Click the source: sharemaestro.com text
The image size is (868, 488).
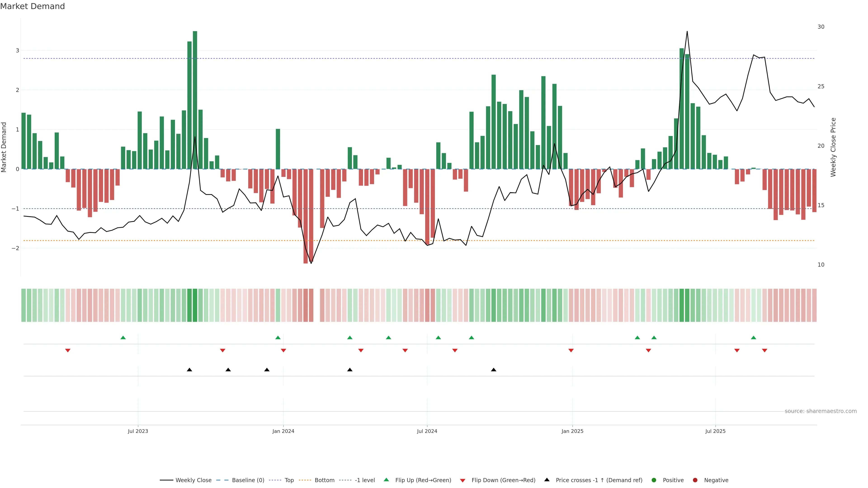click(x=821, y=411)
